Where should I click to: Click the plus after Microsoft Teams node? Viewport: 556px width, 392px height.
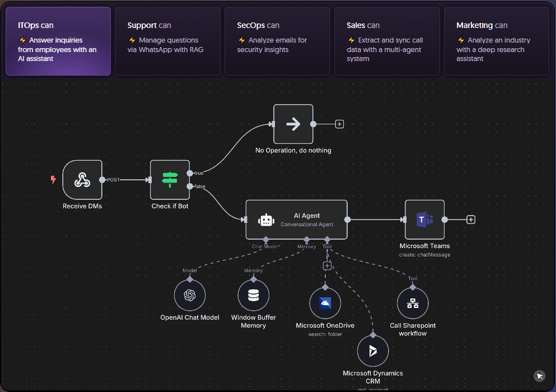470,220
